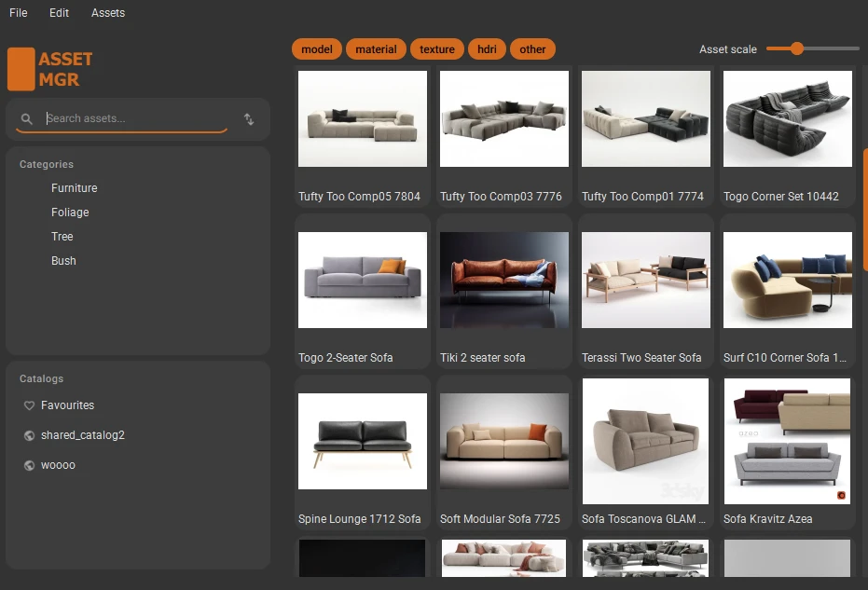Open the Favourites catalog

[x=67, y=405]
